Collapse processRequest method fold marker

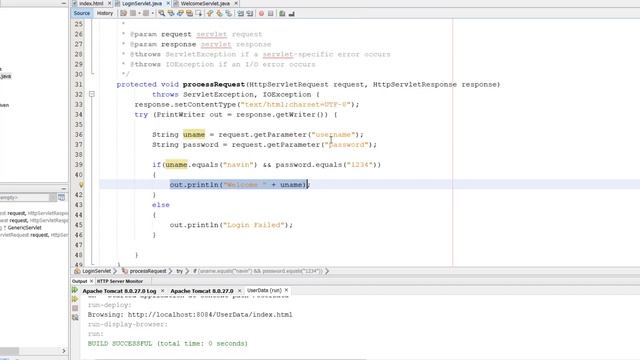(92, 94)
